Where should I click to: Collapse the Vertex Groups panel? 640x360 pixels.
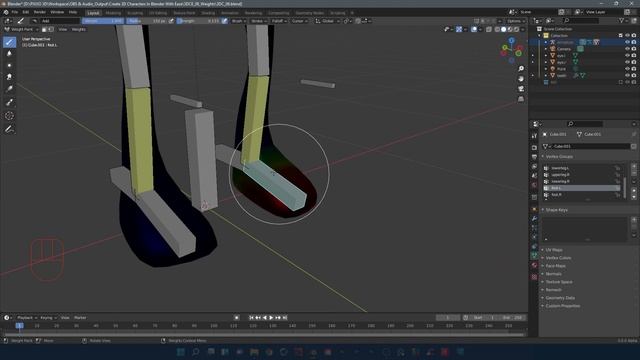559,157
